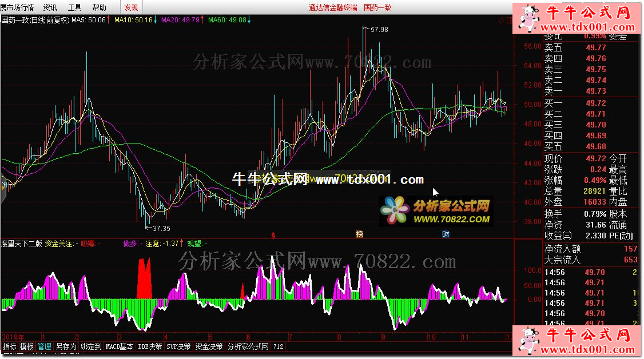644x359 pixels.
Task: Select the 712 template tab
Action: (279, 346)
